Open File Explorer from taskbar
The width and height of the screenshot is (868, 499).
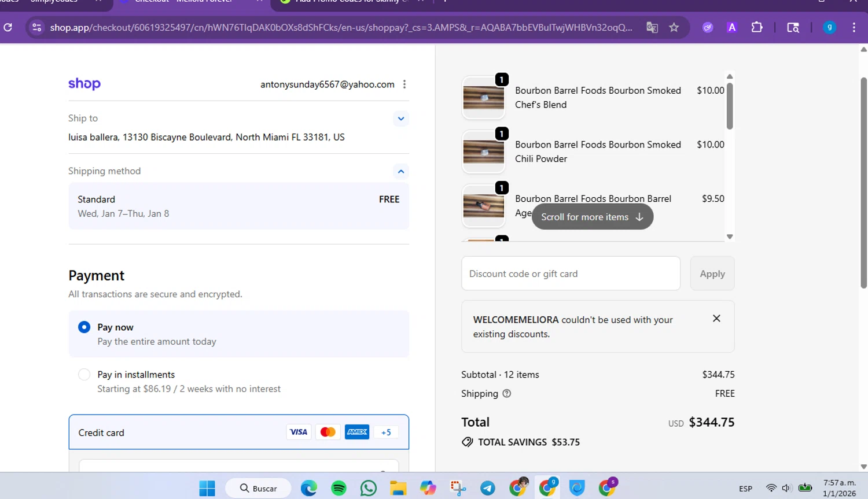tap(398, 489)
